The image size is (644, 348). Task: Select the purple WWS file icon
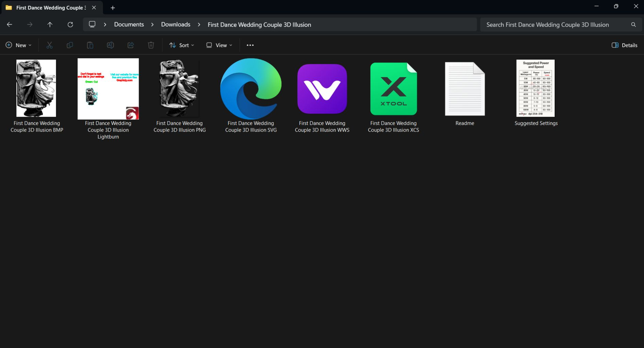(x=322, y=89)
